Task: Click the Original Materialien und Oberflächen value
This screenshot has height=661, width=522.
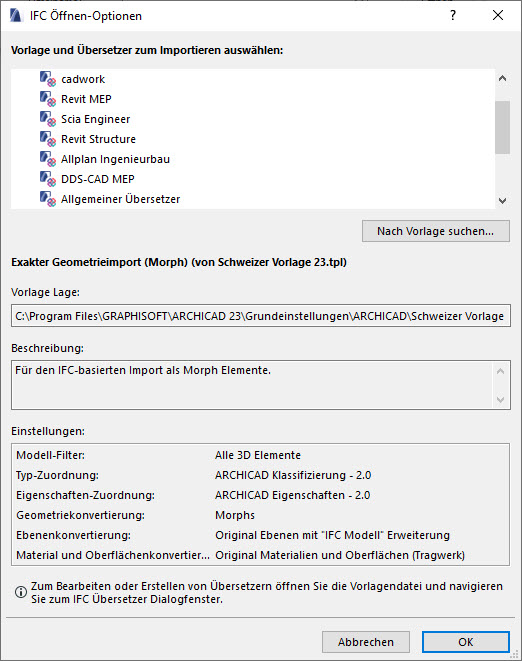Action: (x=340, y=555)
